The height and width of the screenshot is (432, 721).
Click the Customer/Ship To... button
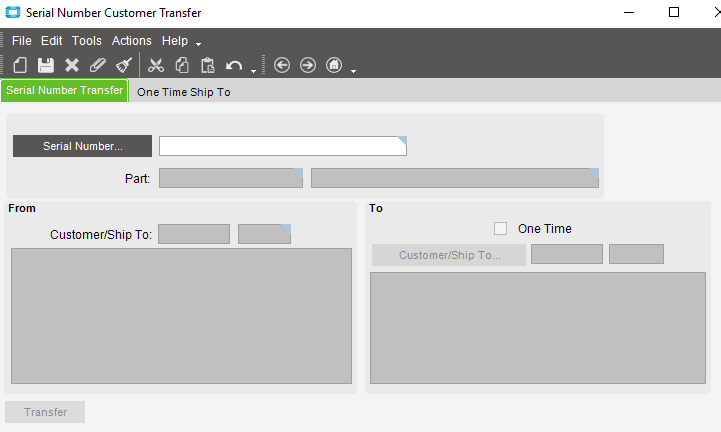pos(449,255)
